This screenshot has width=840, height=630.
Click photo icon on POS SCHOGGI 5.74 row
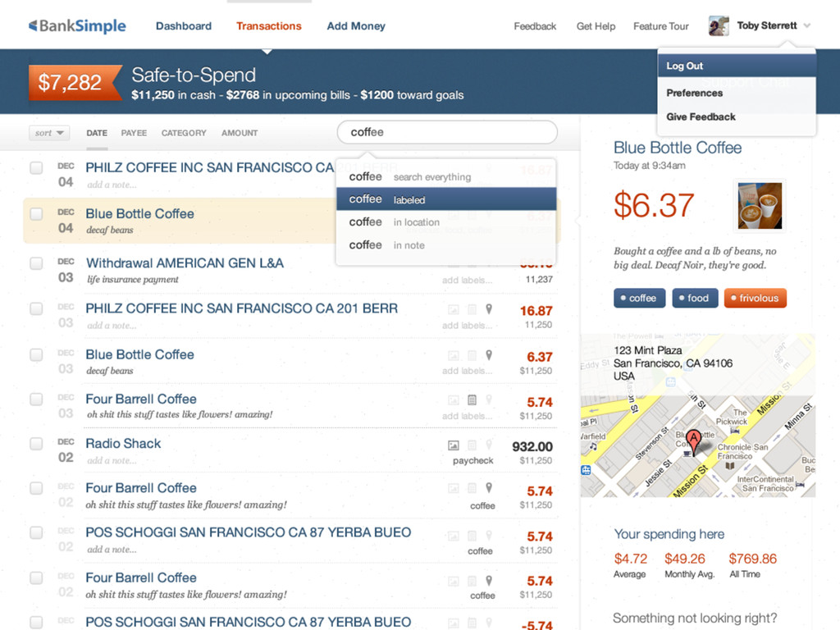(x=453, y=536)
